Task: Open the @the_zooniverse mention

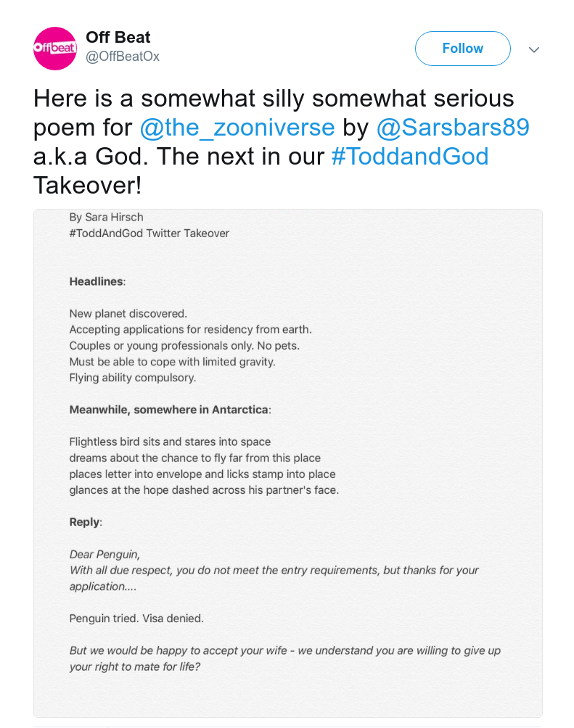Action: click(x=237, y=128)
